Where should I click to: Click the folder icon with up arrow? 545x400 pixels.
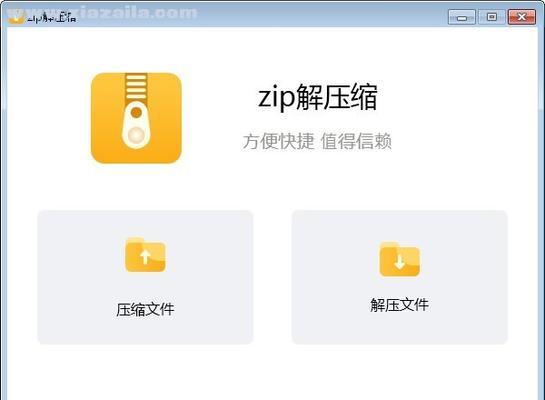[x=145, y=255]
